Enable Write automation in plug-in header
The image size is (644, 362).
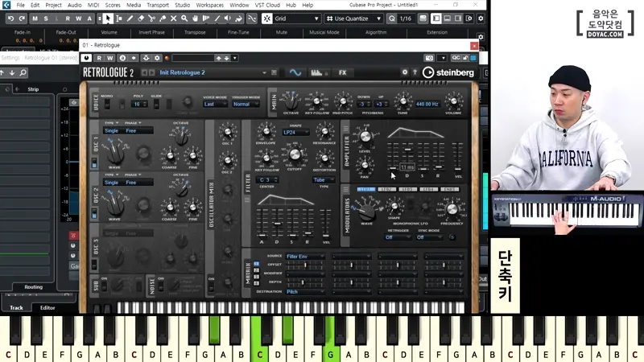109,58
